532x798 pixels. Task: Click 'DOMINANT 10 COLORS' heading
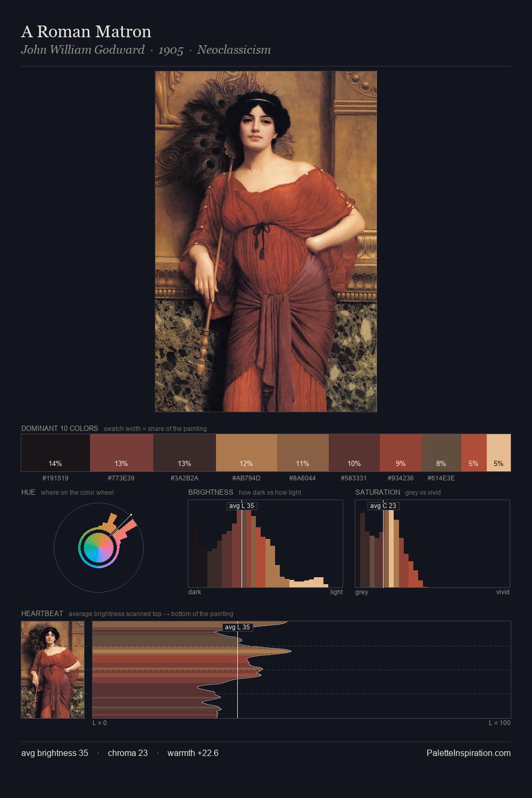tap(60, 428)
